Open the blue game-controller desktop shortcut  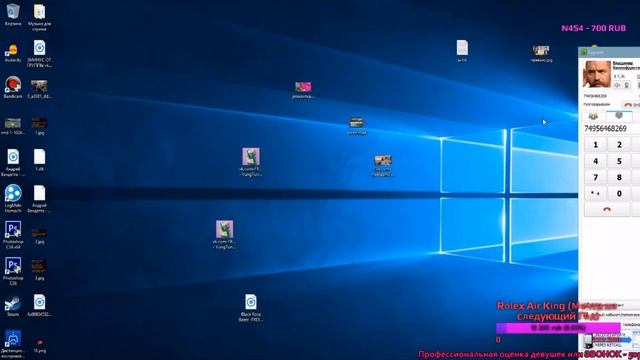[13, 343]
